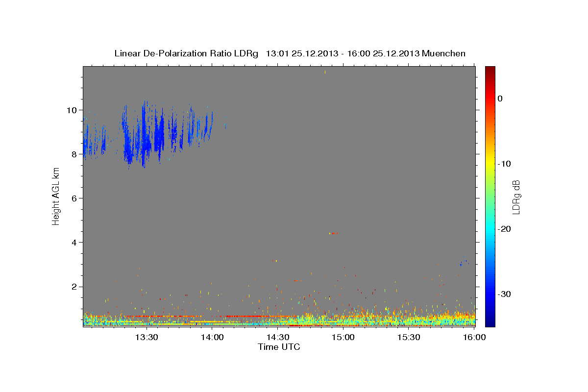Click the '15:30' time tick label
This screenshot has height=392, width=588.
(x=409, y=337)
